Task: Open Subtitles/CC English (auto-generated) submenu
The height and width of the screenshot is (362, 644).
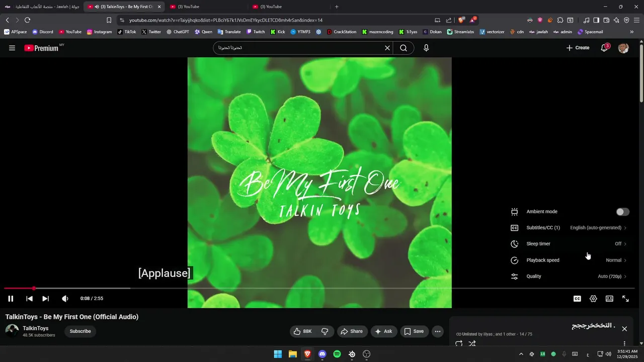Action: coord(570,228)
